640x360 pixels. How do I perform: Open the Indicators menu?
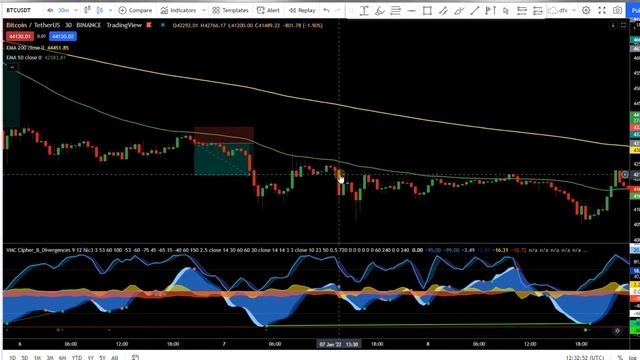pyautogui.click(x=178, y=10)
